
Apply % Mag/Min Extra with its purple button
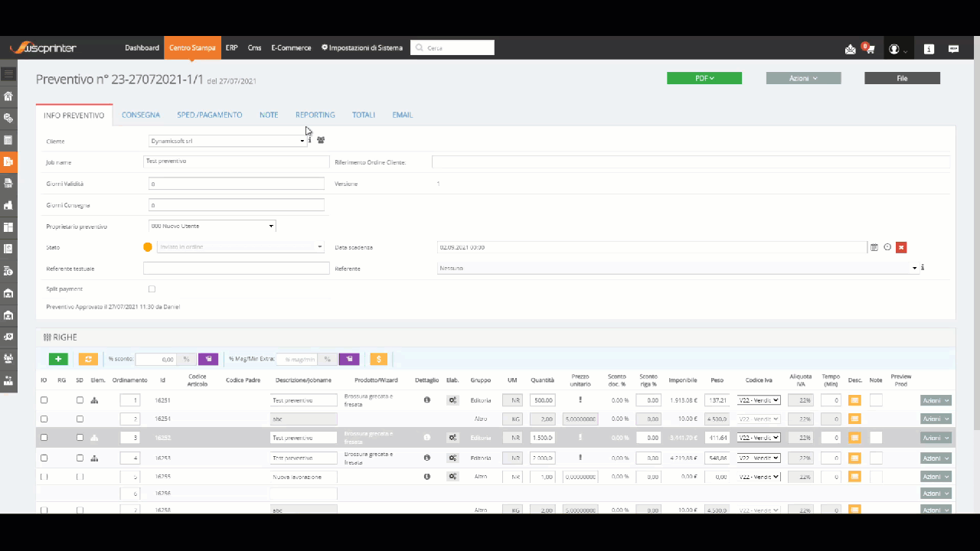click(x=349, y=359)
